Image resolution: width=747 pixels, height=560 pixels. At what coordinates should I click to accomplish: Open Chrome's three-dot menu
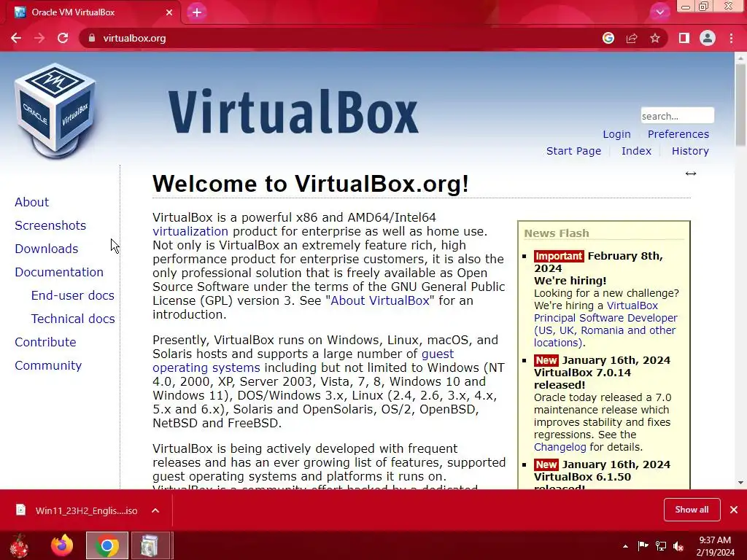point(731,38)
